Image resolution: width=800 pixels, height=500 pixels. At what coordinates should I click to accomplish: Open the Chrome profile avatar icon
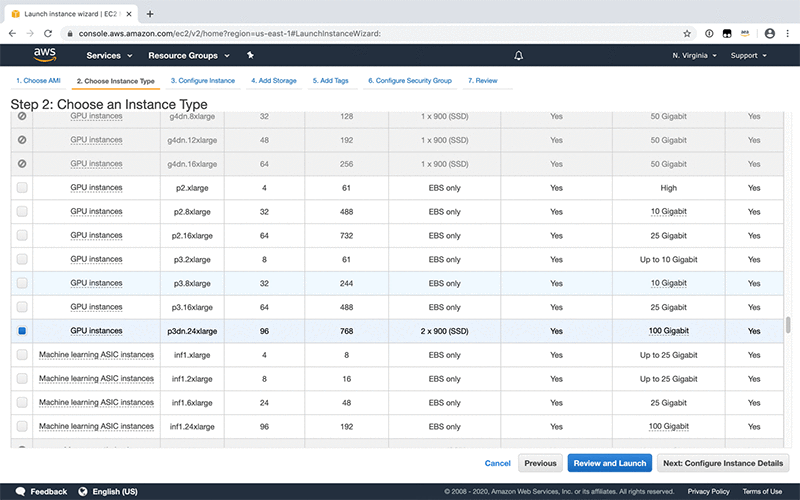[769, 34]
